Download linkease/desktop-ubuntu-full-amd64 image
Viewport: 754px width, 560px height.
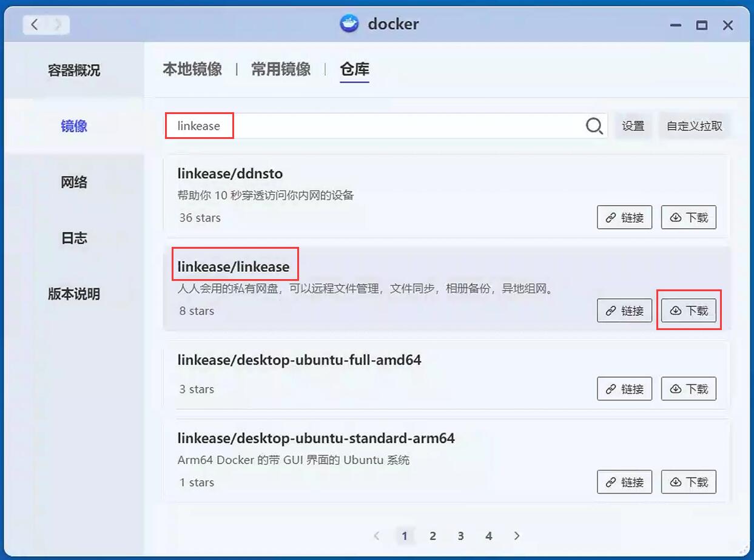(x=688, y=389)
